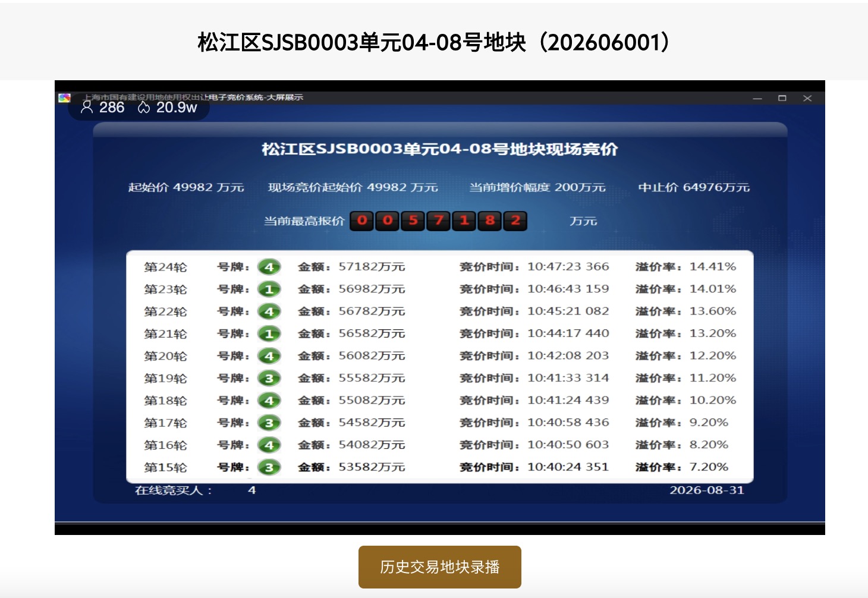Click the current highest bid digit counter
Viewport: 868px width, 598px height.
pos(438,221)
